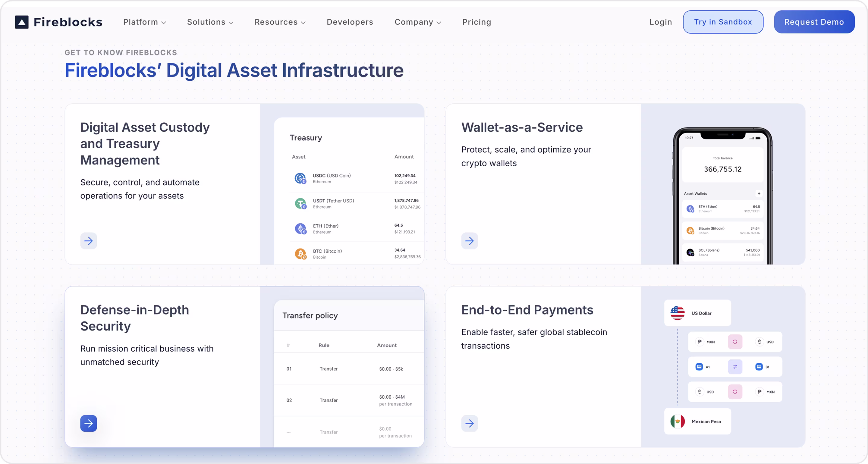Open arrow on Wallet-as-a-Service card
This screenshot has width=868, height=464.
469,241
